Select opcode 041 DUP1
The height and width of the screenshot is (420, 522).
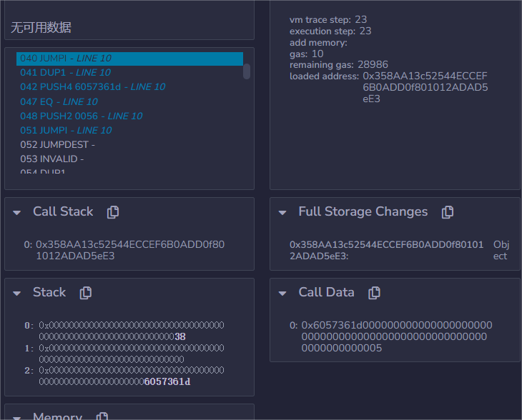coord(65,73)
